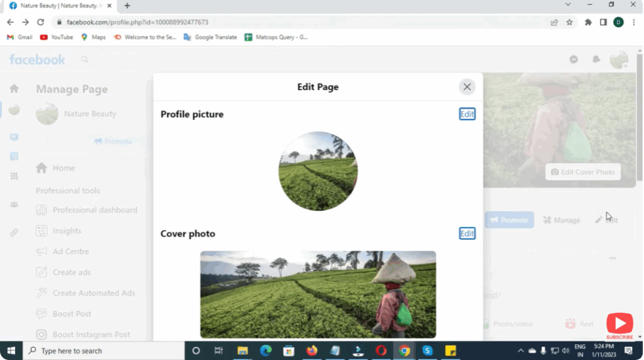
Task: Click the Facebook search magnifier icon
Action: 85,60
